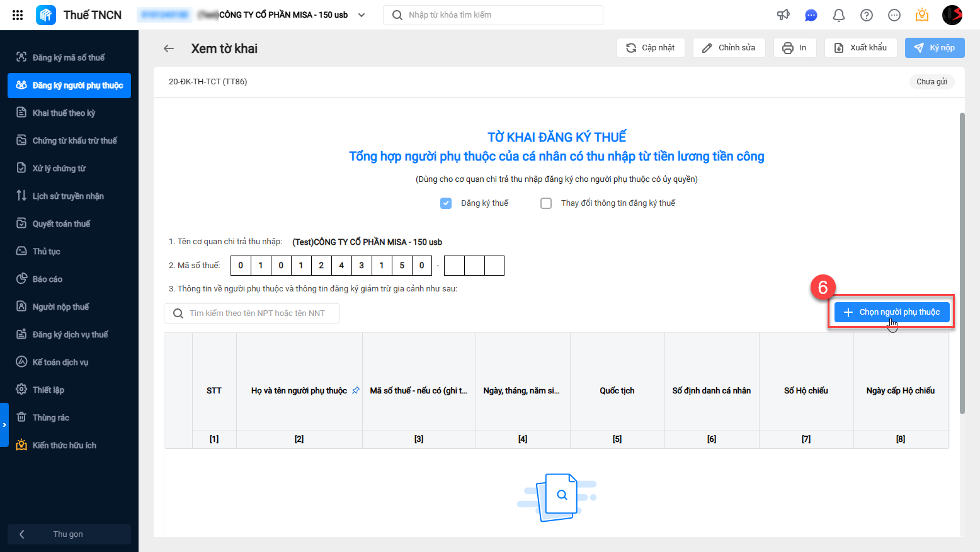Expand the blue side panel handle
980x552 pixels.
coord(4,425)
